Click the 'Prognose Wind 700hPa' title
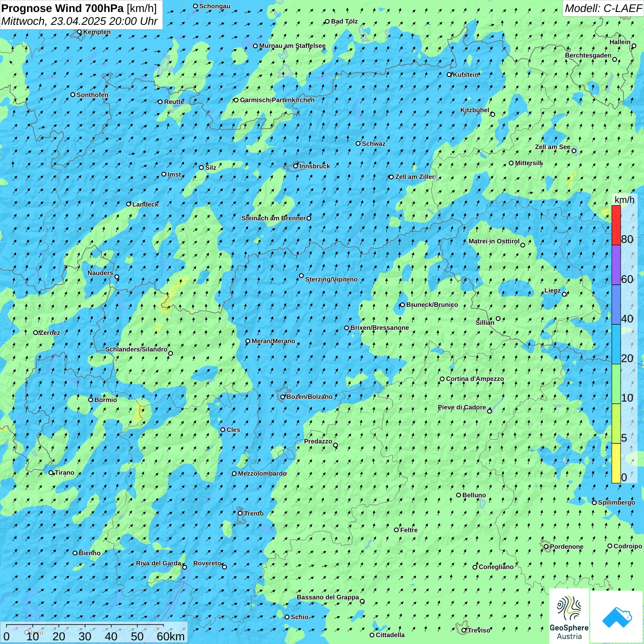This screenshot has height=644, width=644. (x=63, y=8)
